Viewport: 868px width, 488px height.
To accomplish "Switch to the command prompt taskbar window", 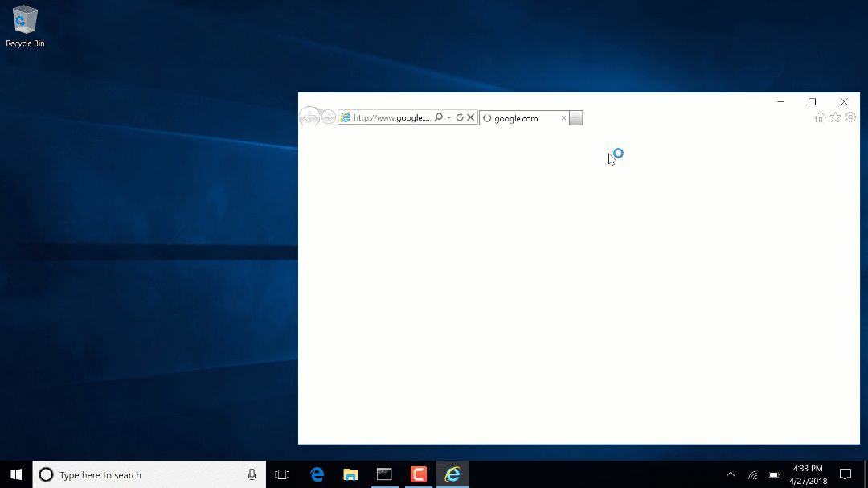I will pyautogui.click(x=385, y=474).
